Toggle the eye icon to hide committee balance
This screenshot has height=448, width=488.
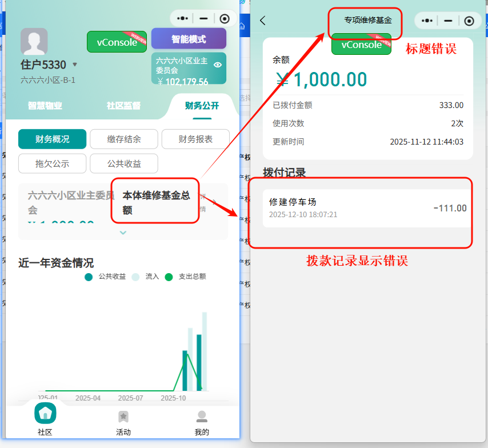click(218, 65)
